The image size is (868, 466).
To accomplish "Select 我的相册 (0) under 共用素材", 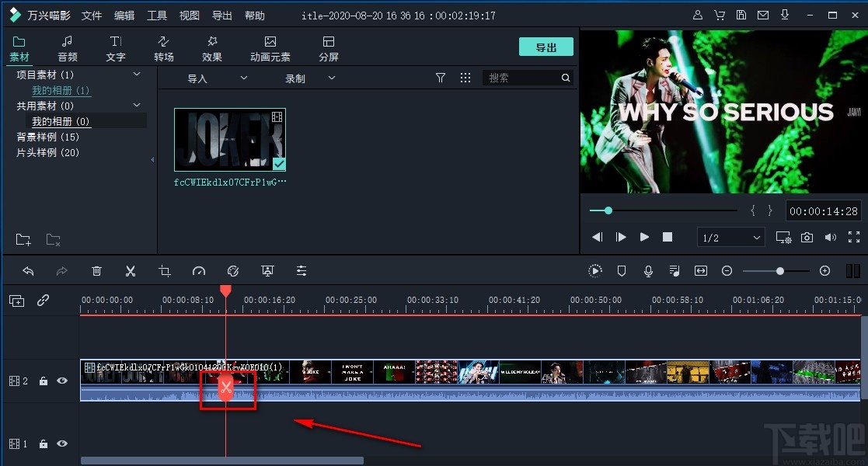I will pos(61,121).
